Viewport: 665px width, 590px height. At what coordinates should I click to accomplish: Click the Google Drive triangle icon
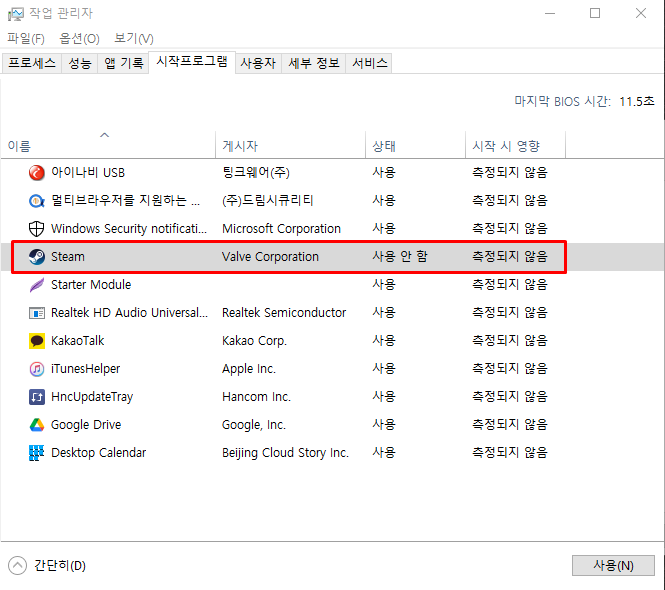pos(36,425)
